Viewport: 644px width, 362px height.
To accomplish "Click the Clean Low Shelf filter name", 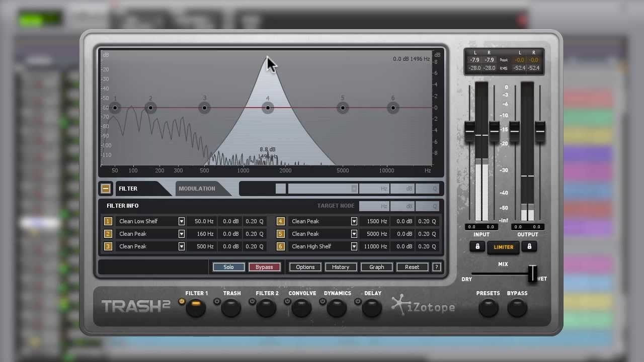I will pos(138,221).
